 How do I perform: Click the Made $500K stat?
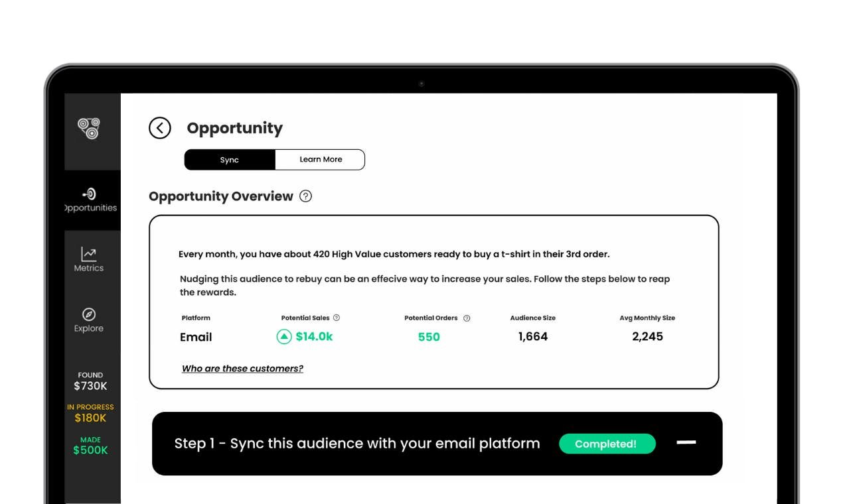(90, 446)
